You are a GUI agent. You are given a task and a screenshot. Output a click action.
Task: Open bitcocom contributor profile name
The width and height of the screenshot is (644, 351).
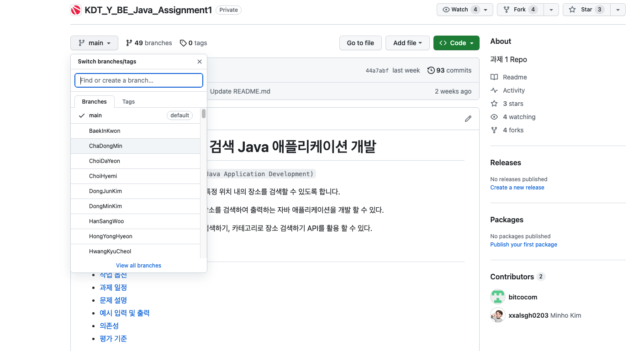[x=523, y=297]
